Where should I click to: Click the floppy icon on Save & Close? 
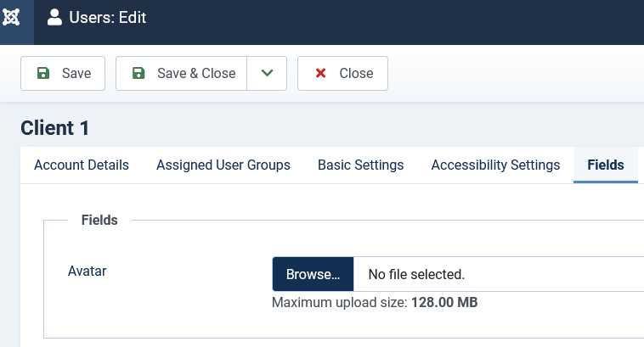(x=138, y=74)
